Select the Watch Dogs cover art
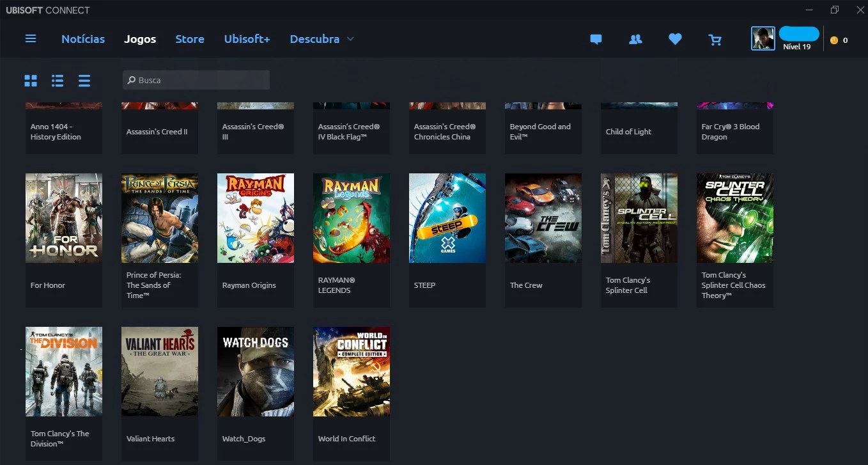This screenshot has height=465, width=868. coord(256,372)
